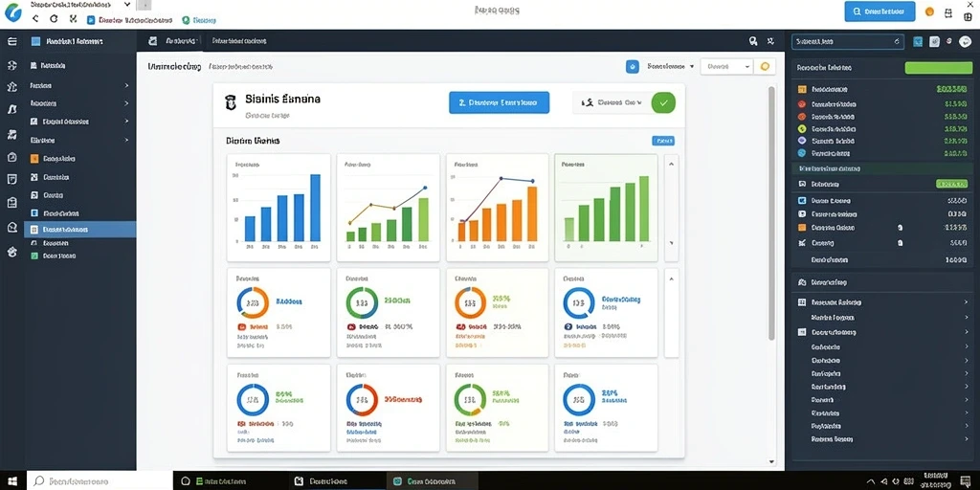The height and width of the screenshot is (490, 980).
Task: Reload using the circular arrow icon
Action: point(54,19)
